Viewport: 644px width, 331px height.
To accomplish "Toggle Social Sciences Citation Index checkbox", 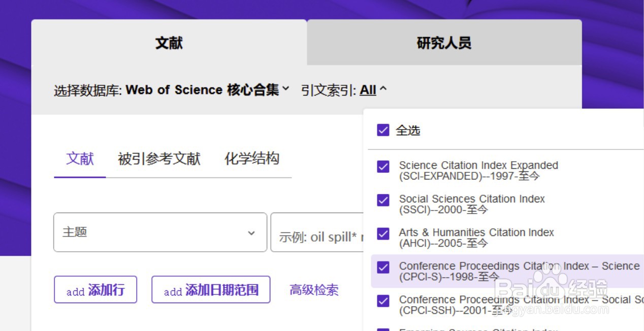I will point(383,200).
